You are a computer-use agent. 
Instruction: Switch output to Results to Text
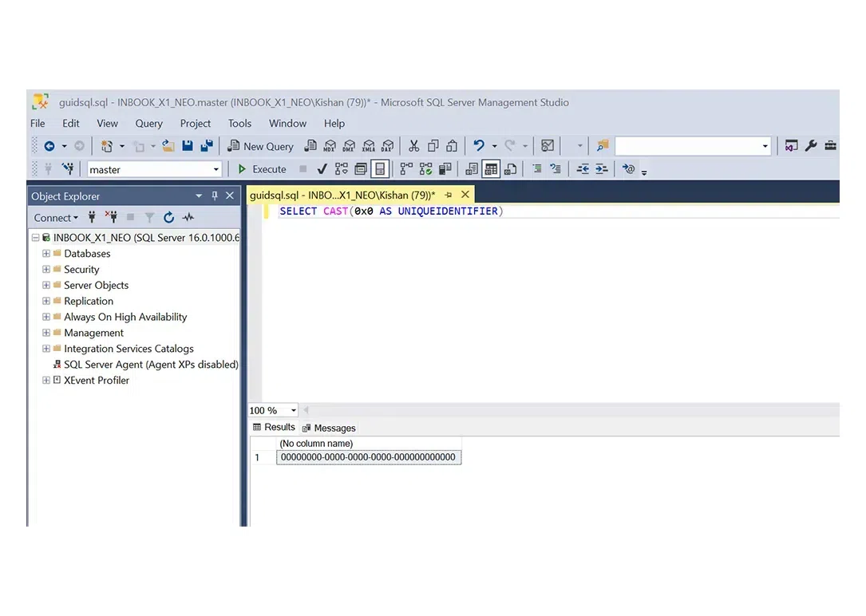tap(472, 169)
